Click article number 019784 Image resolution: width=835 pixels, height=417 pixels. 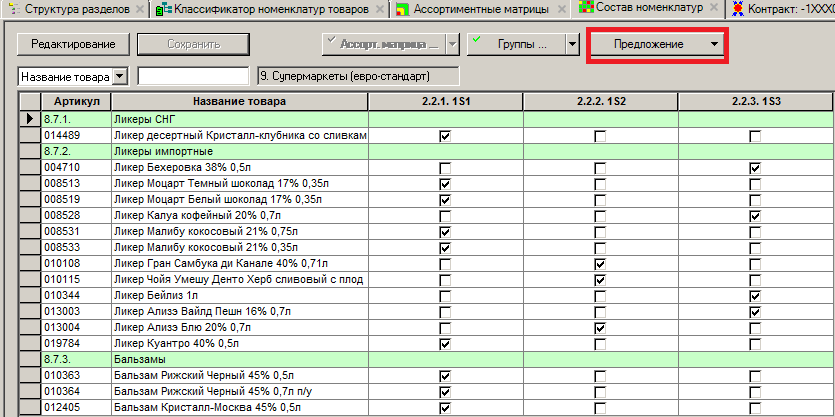76,344
